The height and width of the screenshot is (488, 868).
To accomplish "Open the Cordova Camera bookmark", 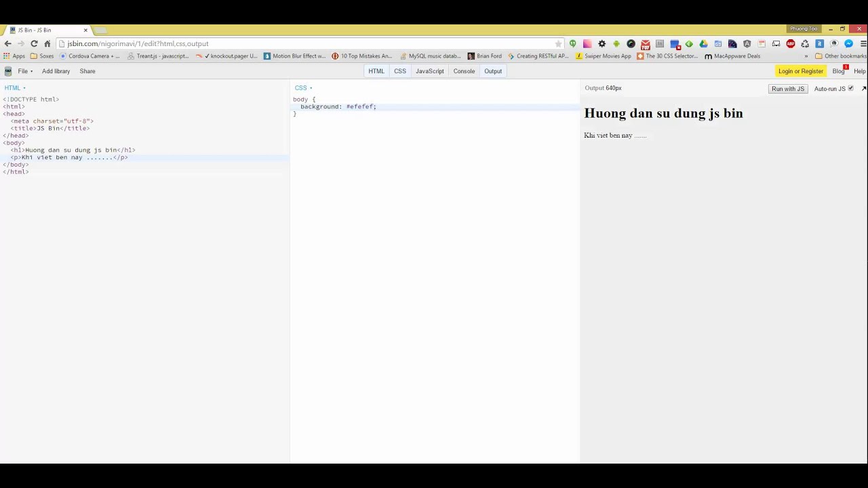I will [89, 56].
